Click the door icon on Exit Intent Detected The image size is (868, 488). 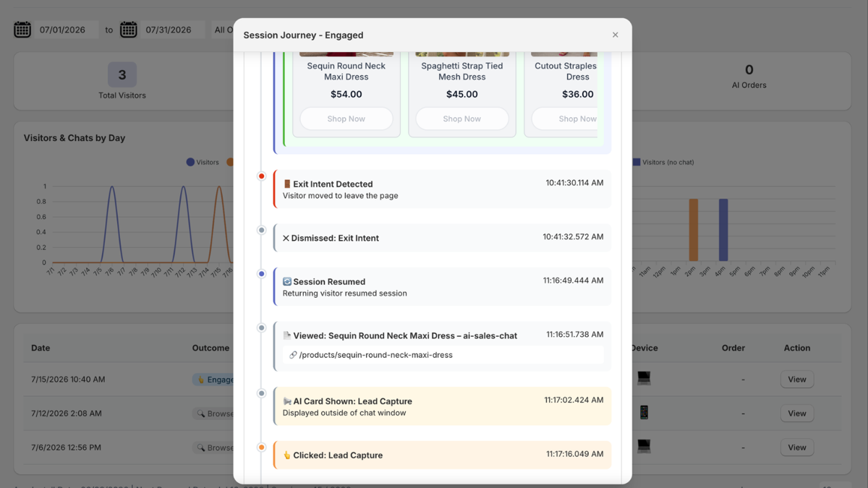[287, 184]
